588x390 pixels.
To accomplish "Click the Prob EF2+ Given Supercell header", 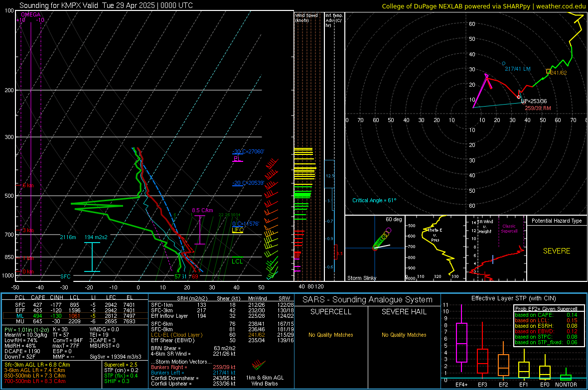I will pos(546,309).
